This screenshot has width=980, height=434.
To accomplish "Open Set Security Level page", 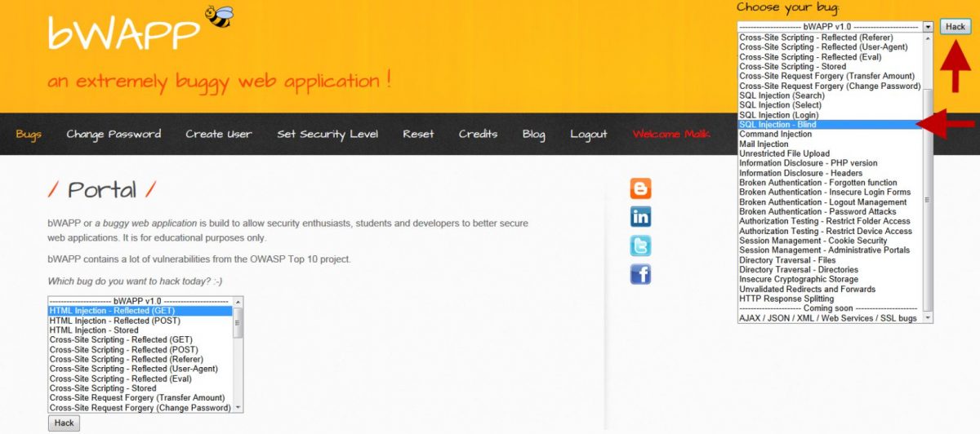I will 327,134.
